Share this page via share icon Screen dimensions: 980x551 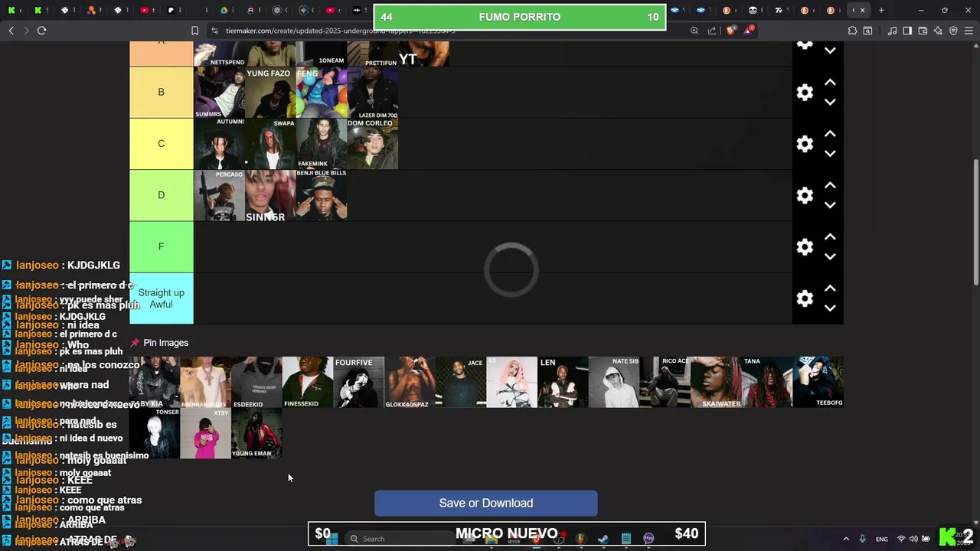(x=712, y=31)
